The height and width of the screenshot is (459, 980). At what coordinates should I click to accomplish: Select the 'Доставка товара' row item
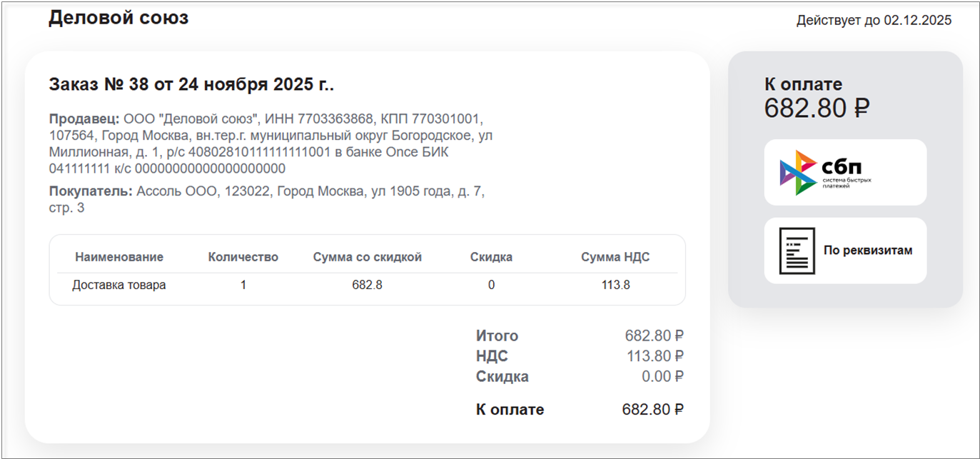(119, 285)
